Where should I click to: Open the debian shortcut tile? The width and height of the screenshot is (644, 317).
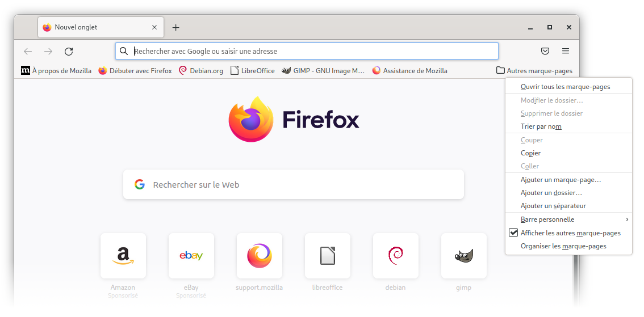396,256
